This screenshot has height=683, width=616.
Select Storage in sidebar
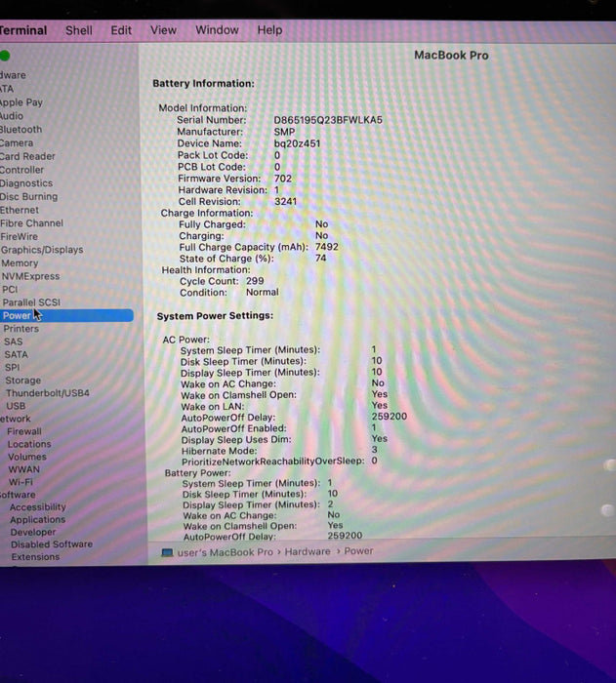(x=23, y=381)
